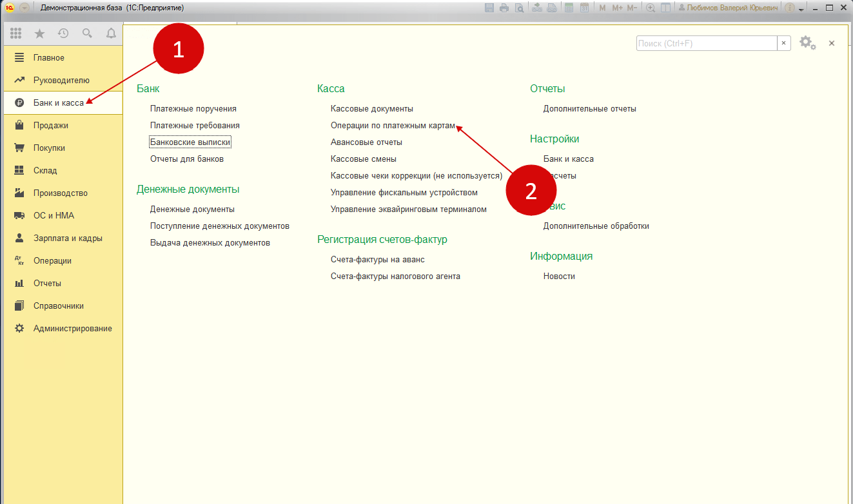Click the M memory button
The width and height of the screenshot is (853, 504).
(602, 8)
